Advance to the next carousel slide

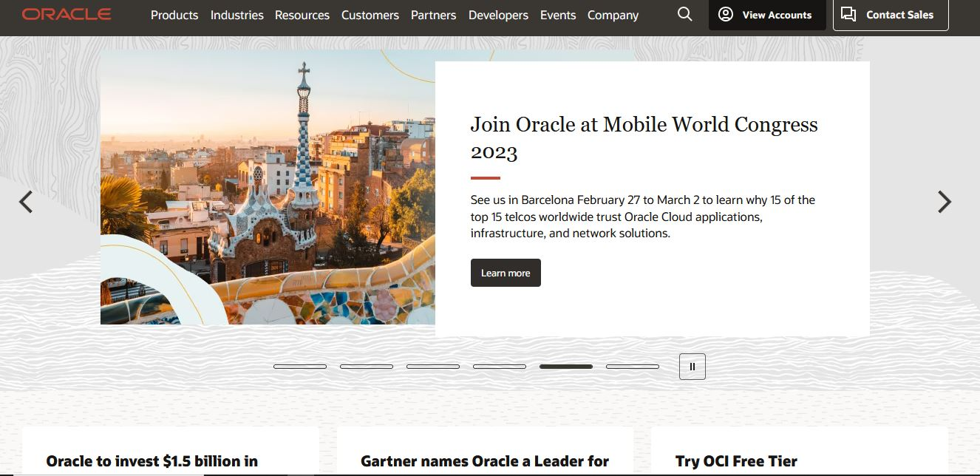(x=945, y=202)
